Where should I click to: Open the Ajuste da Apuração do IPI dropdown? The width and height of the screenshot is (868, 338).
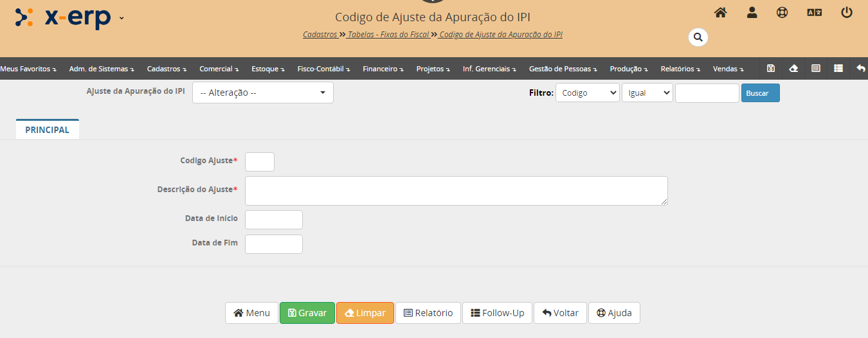click(x=262, y=93)
